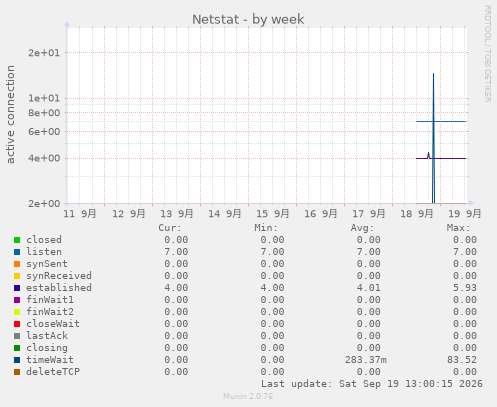Click the 'closing' legend label
The image size is (497, 407).
pos(47,348)
